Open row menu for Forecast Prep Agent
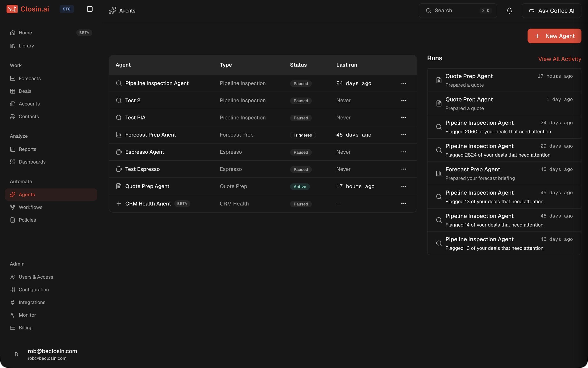 point(404,135)
